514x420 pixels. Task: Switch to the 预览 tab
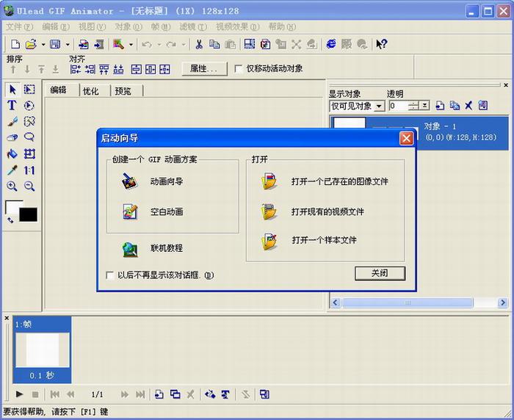click(123, 91)
